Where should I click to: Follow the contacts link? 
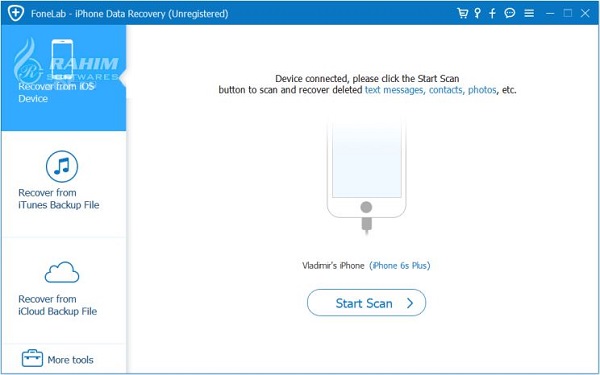click(x=445, y=90)
